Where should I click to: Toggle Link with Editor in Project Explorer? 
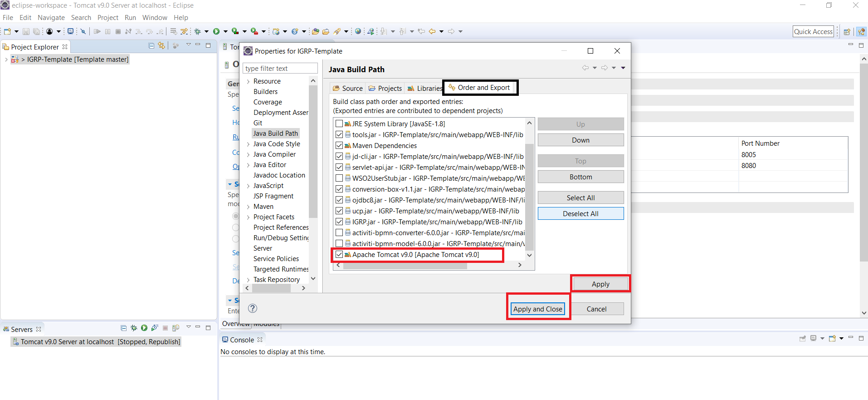pos(161,46)
